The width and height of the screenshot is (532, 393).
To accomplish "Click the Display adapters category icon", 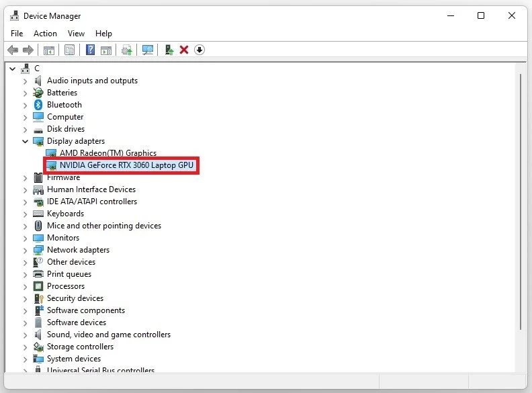I will 38,141.
